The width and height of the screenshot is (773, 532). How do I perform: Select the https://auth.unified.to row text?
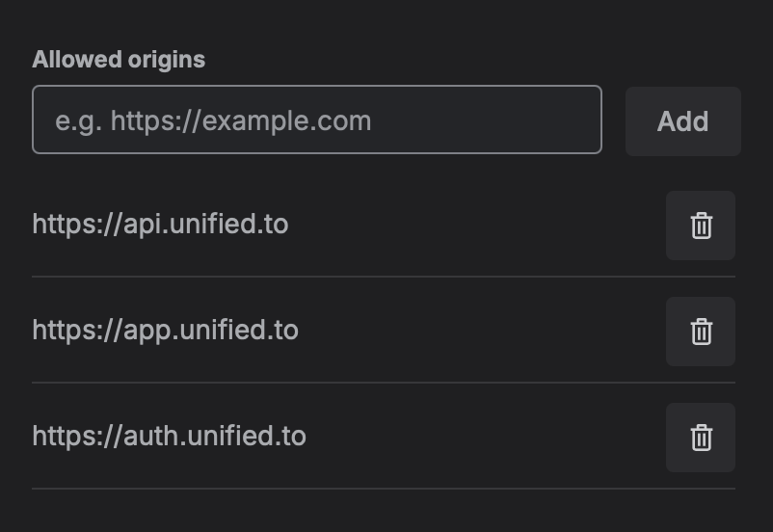click(169, 437)
